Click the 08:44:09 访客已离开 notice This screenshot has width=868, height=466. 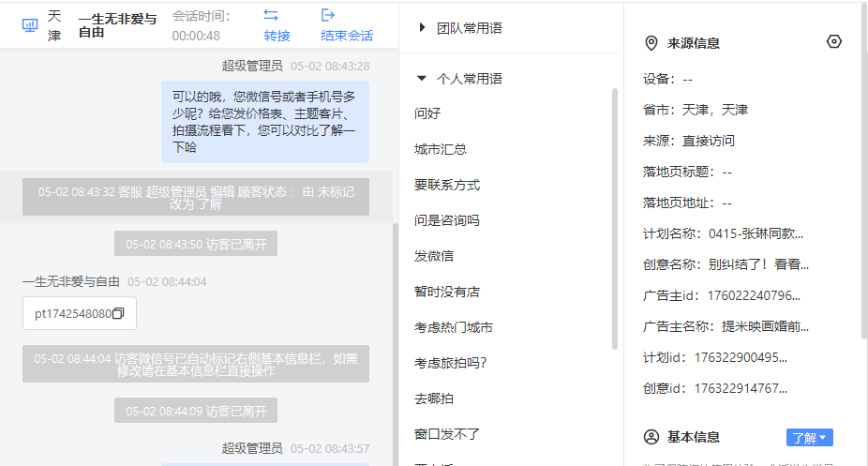pyautogui.click(x=196, y=411)
